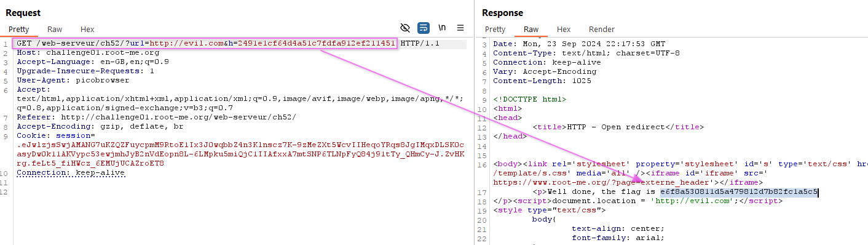Click the session cookie value starting .eJw1zjs
This screenshot has height=245, width=868.
click(x=240, y=154)
